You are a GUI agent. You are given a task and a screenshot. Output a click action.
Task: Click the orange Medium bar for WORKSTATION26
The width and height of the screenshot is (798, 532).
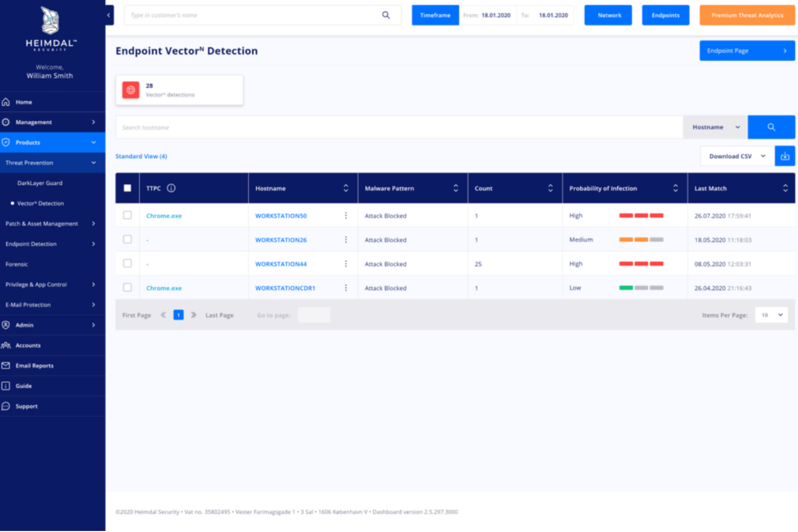pyautogui.click(x=634, y=239)
